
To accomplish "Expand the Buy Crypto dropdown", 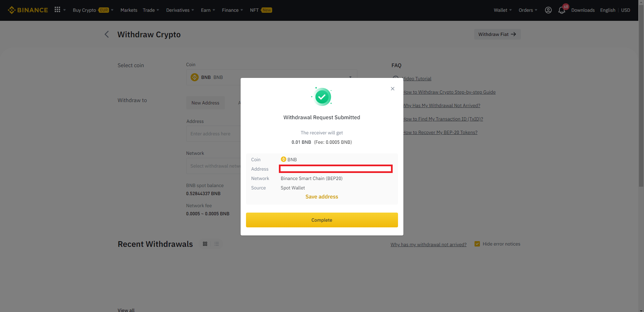I will pyautogui.click(x=93, y=10).
